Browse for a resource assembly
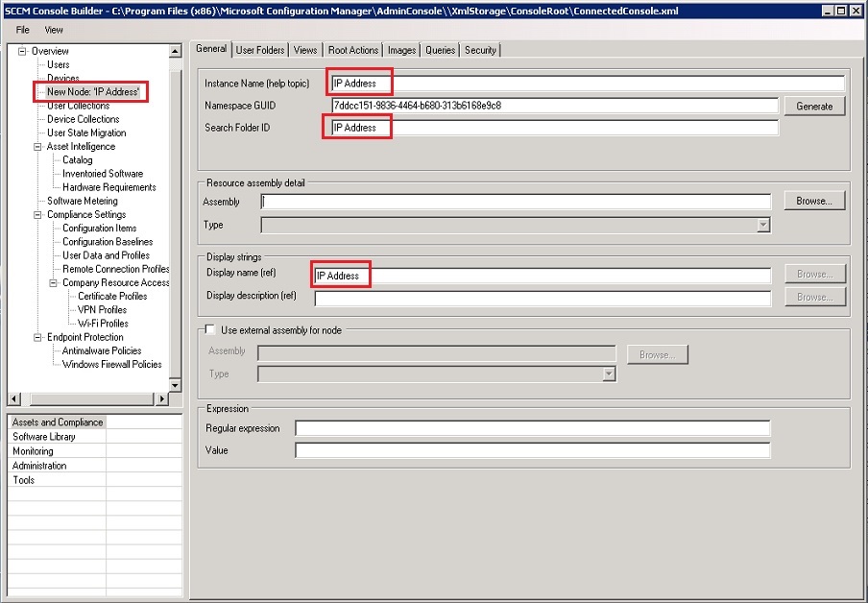 click(x=814, y=200)
